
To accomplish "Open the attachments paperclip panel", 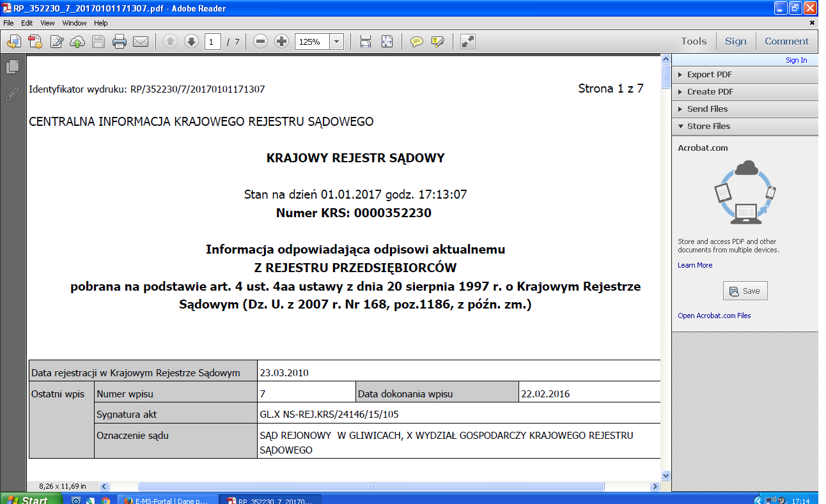I will pyautogui.click(x=12, y=95).
